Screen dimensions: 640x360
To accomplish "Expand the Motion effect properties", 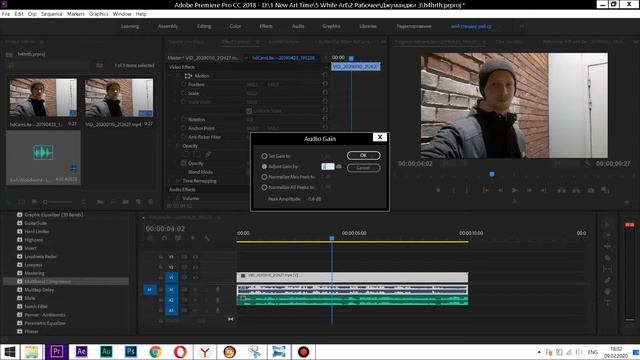I will coord(178,76).
